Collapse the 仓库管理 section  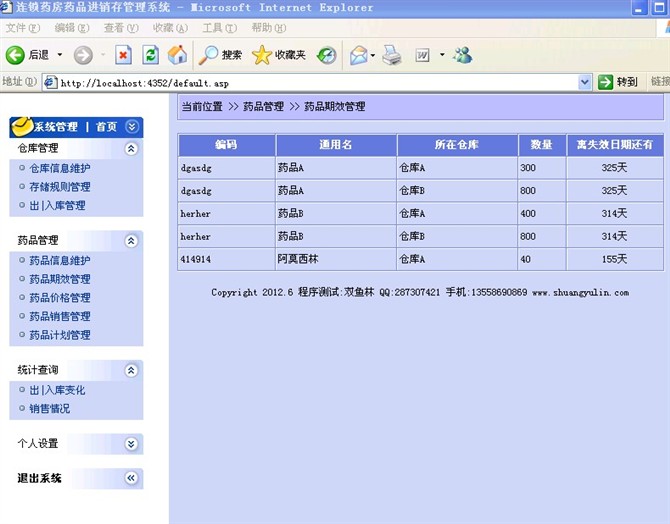pos(131,148)
